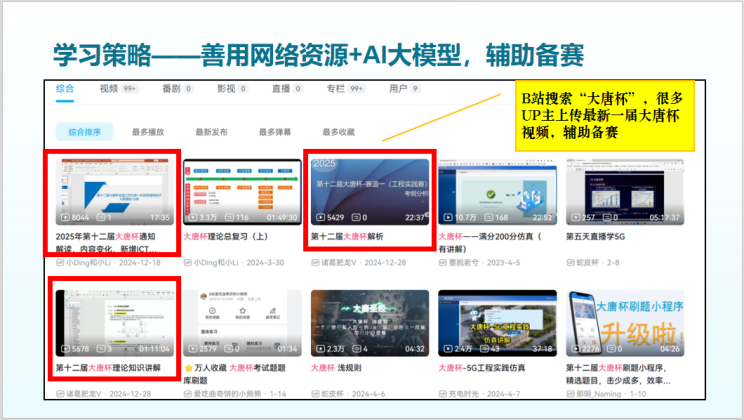Click the play count icon showing 5429

[x=320, y=217]
